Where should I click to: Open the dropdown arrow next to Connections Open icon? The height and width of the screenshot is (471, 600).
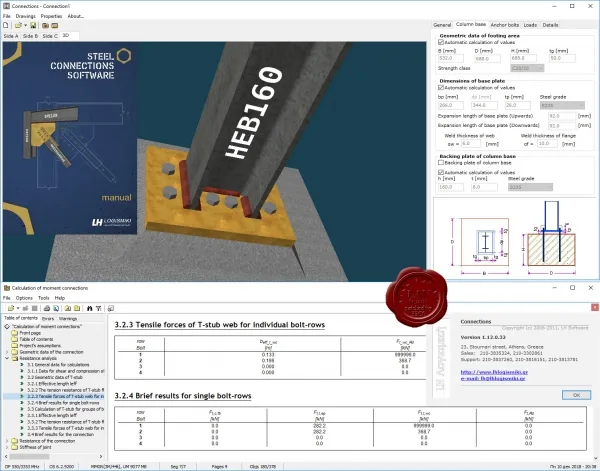pyautogui.click(x=25, y=25)
